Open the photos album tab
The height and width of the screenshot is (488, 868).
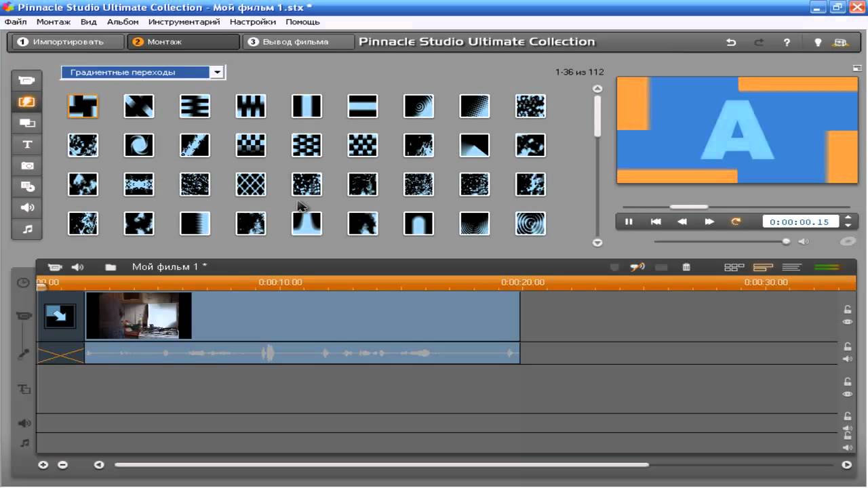(27, 165)
